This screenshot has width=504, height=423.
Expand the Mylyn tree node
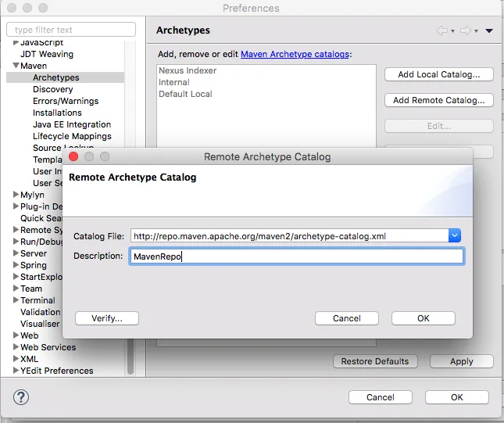click(x=16, y=194)
